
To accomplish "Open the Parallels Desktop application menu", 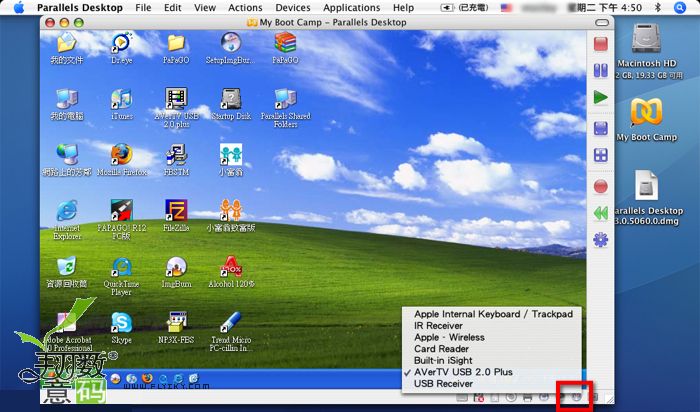I will 80,8.
